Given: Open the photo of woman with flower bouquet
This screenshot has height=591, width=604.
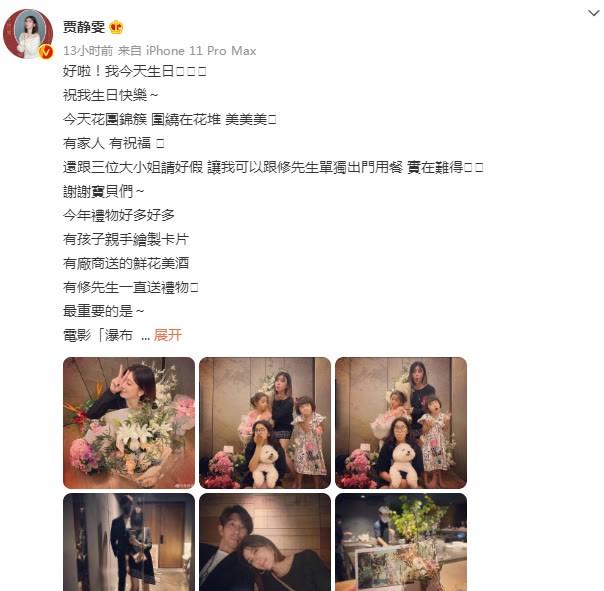Looking at the screenshot, I should pos(129,423).
